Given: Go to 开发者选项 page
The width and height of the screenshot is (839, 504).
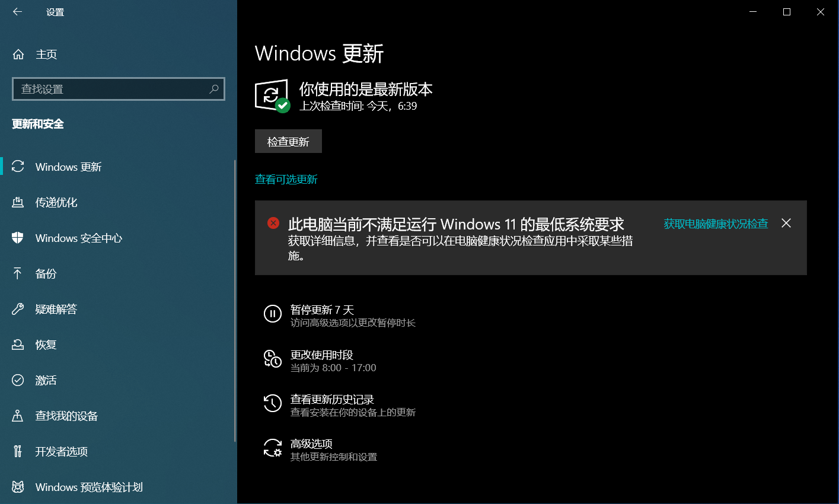Looking at the screenshot, I should click(117, 451).
